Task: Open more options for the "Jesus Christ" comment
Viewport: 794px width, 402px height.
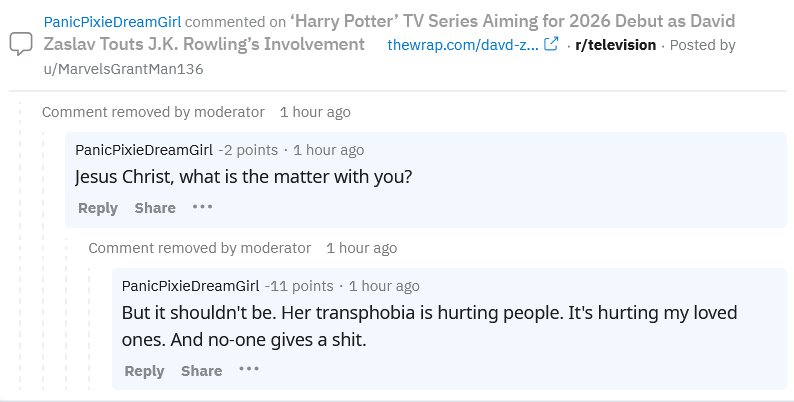Action: (x=203, y=207)
